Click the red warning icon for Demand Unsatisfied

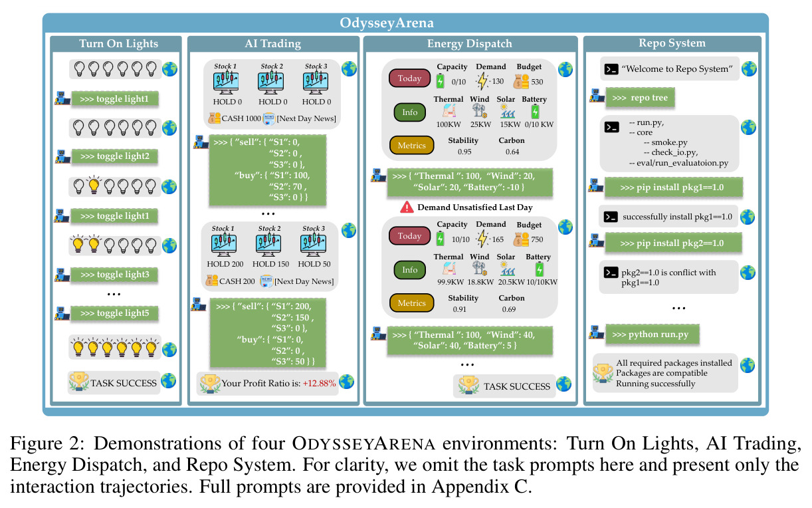pyautogui.click(x=407, y=207)
